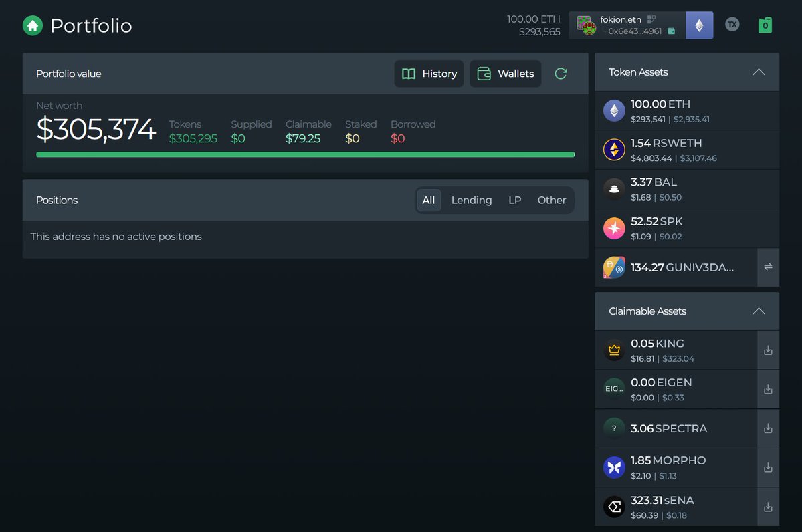The width and height of the screenshot is (802, 532).
Task: Click the QR code icon next to fokion.eth
Action: pyautogui.click(x=651, y=19)
